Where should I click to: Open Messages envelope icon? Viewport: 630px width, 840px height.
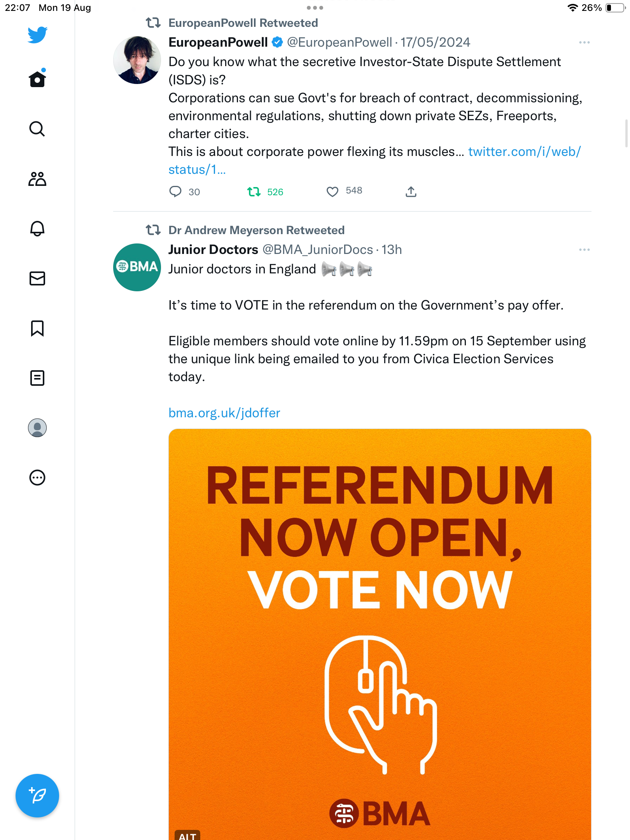[37, 278]
